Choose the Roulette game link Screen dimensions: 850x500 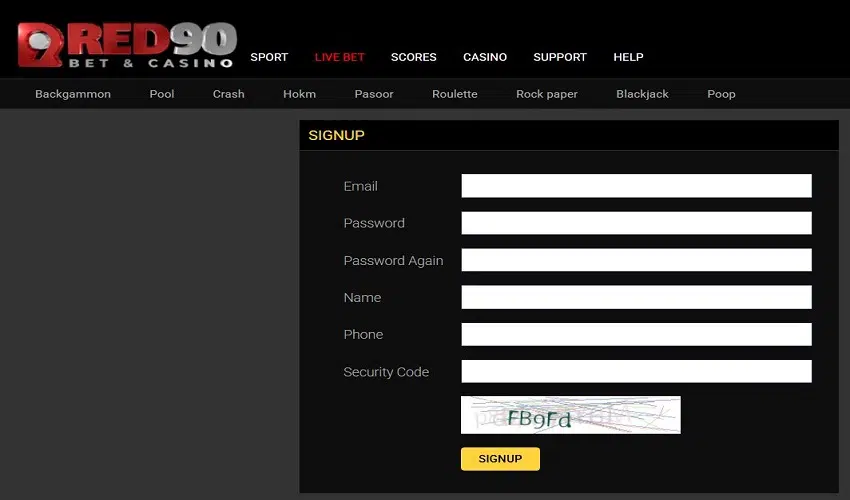tap(454, 94)
